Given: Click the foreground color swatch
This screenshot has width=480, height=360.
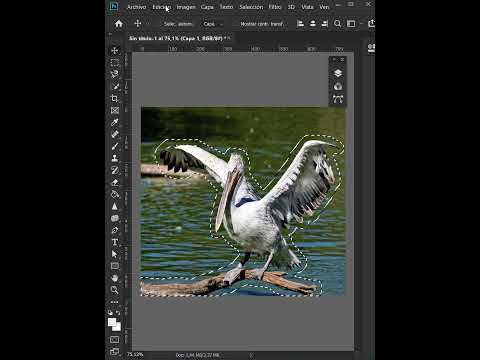Looking at the screenshot, I should click(x=112, y=322).
